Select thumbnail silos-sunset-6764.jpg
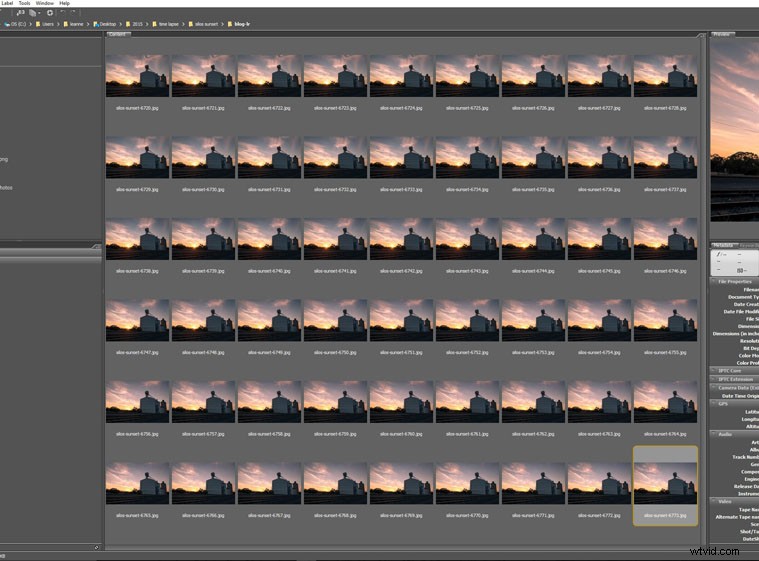This screenshot has height=561, width=759. click(x=666, y=406)
